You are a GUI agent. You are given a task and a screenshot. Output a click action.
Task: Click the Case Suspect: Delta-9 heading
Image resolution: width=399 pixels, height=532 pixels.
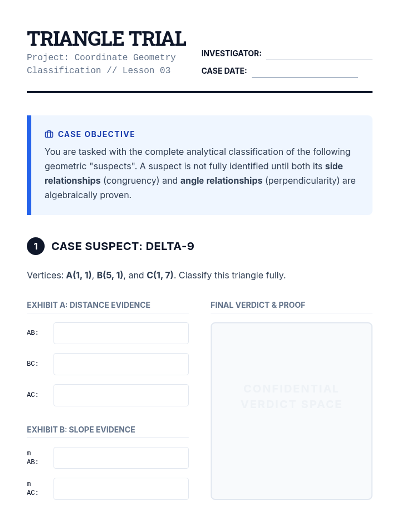(122, 246)
